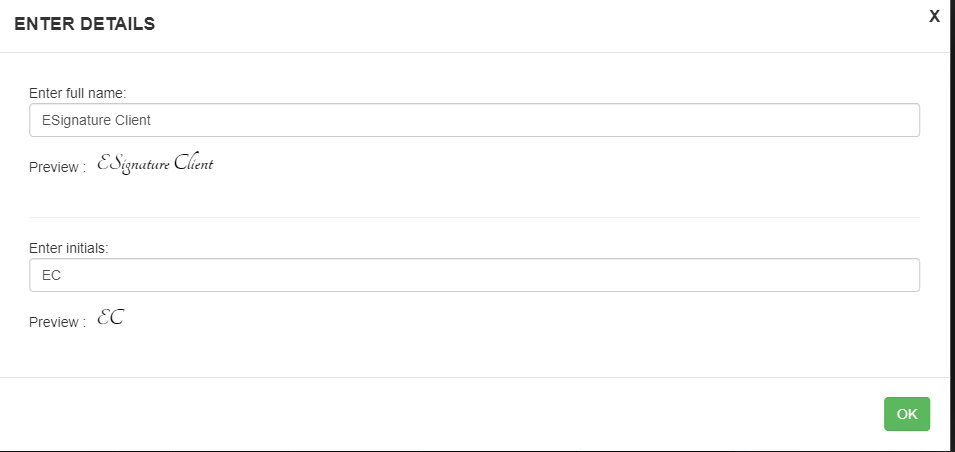Click the Preview label beside the signature
955x452 pixels.
pyautogui.click(x=58, y=168)
